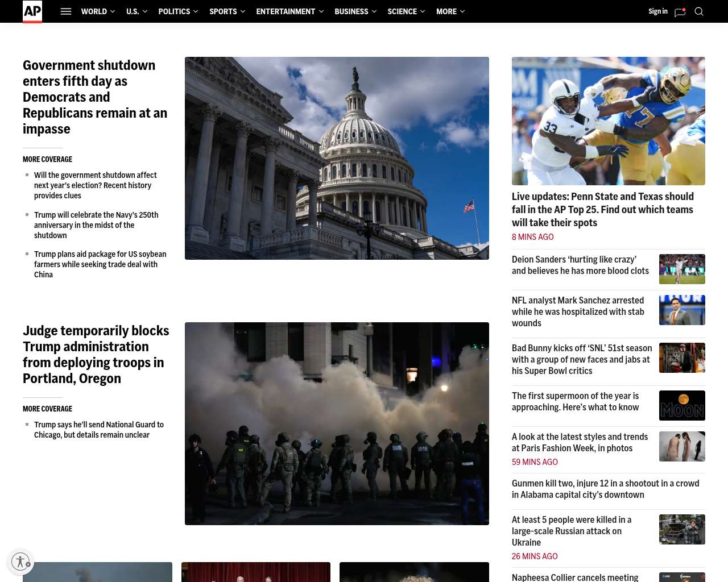Open the Napheesa Collier story

[575, 577]
